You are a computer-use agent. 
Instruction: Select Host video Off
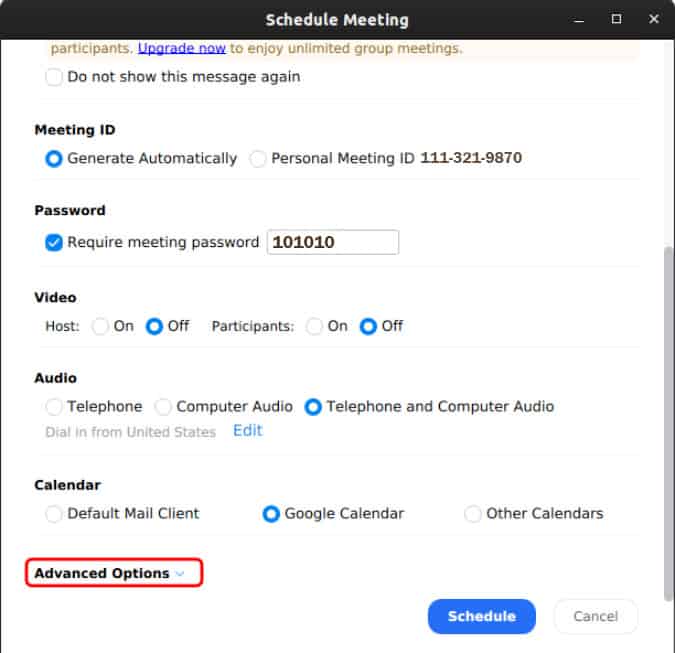pos(154,326)
